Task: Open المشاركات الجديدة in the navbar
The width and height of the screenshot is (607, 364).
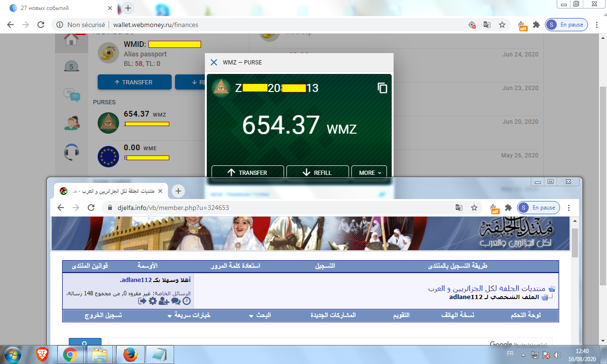Action: click(x=333, y=315)
